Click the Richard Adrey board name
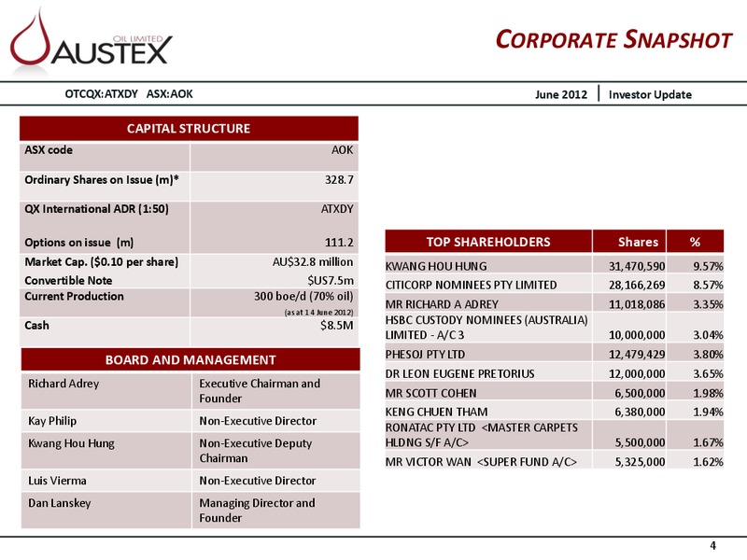The height and width of the screenshot is (560, 747). [x=63, y=384]
